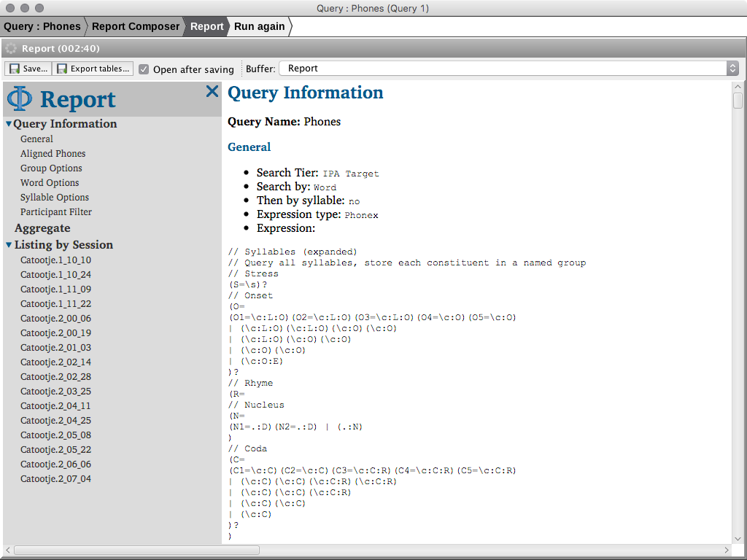This screenshot has width=747, height=560.
Task: Open session Catootje.1_10_10
Action: (x=55, y=260)
